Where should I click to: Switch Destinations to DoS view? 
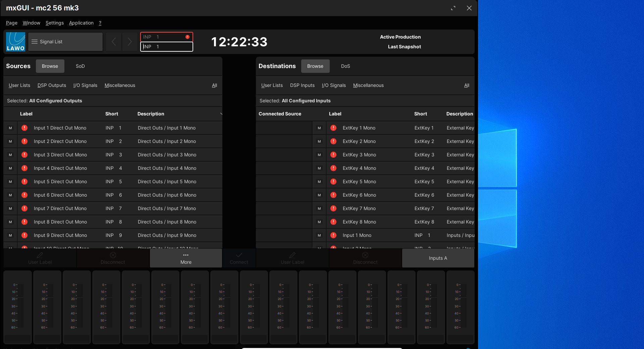point(345,66)
